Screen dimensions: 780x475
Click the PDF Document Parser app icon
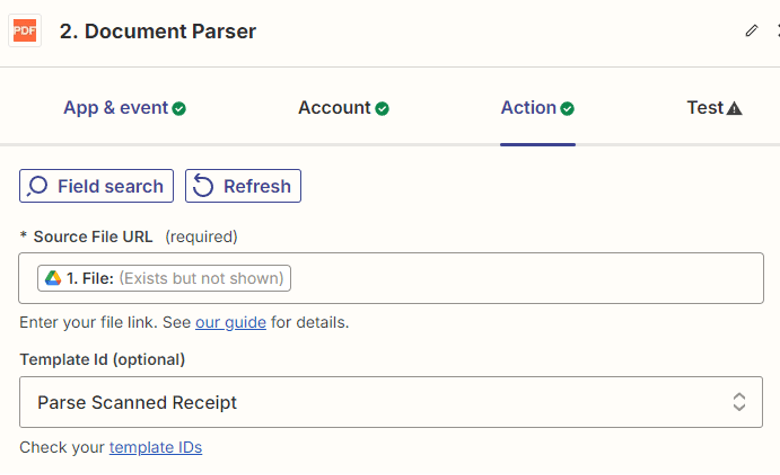point(24,31)
